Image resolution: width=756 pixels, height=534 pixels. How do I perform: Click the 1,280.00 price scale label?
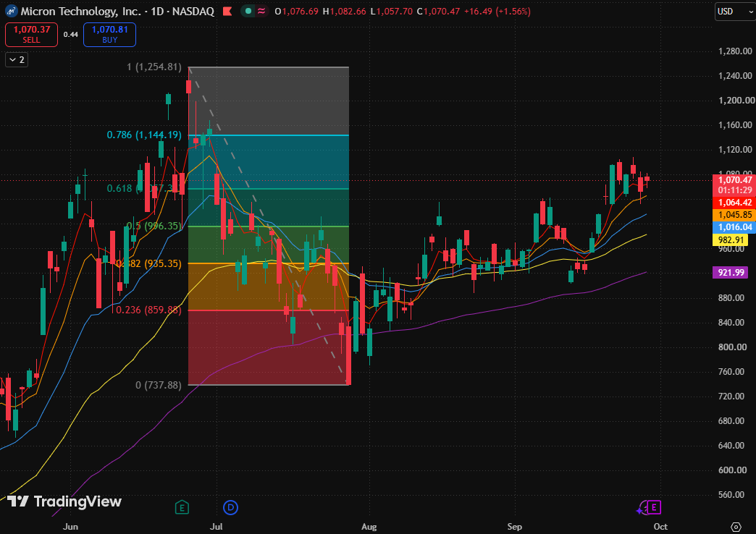tap(735, 51)
